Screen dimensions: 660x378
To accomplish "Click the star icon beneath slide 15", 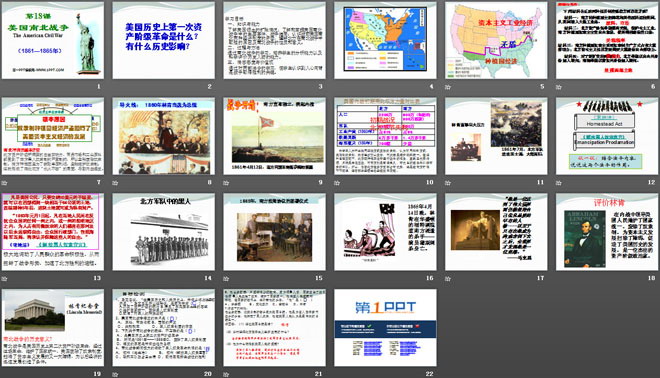I will coord(226,279).
